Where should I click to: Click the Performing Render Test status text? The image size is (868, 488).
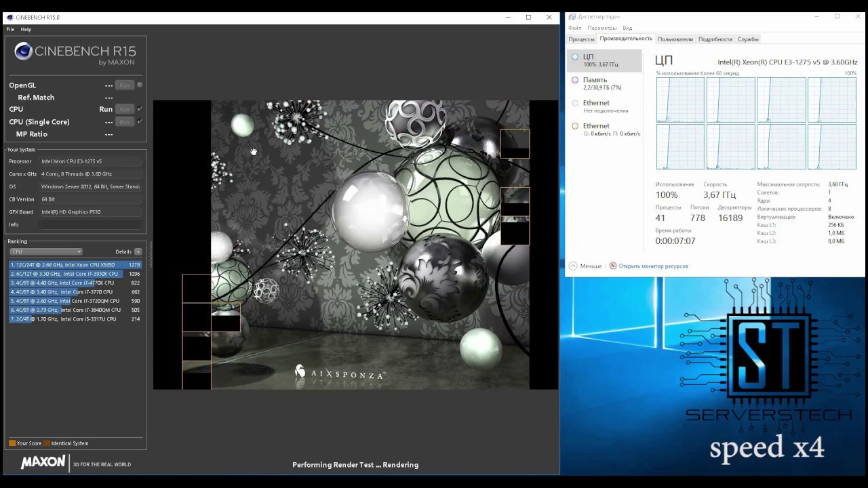coord(355,465)
